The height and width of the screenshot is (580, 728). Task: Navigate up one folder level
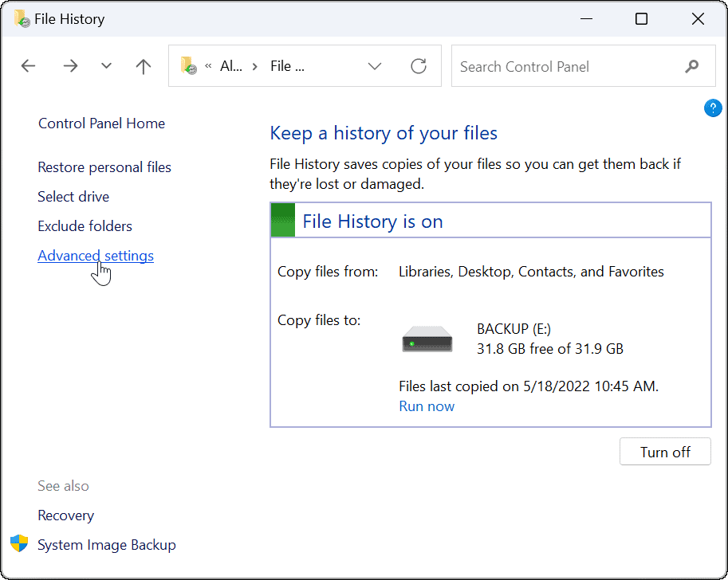tap(143, 66)
